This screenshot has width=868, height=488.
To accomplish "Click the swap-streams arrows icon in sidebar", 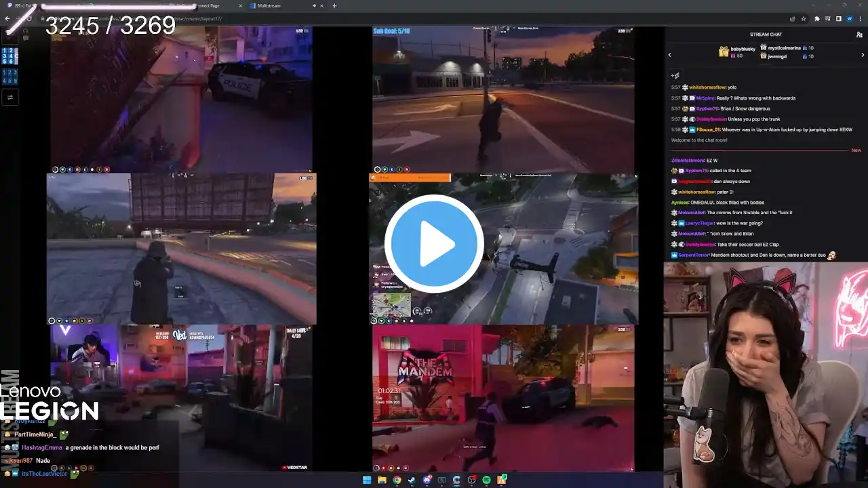I will tap(10, 98).
